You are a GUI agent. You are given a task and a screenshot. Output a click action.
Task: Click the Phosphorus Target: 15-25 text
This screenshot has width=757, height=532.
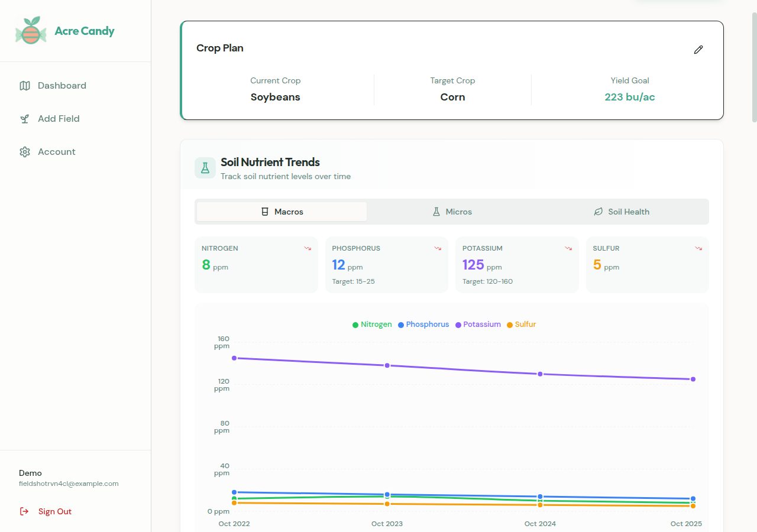(x=354, y=281)
